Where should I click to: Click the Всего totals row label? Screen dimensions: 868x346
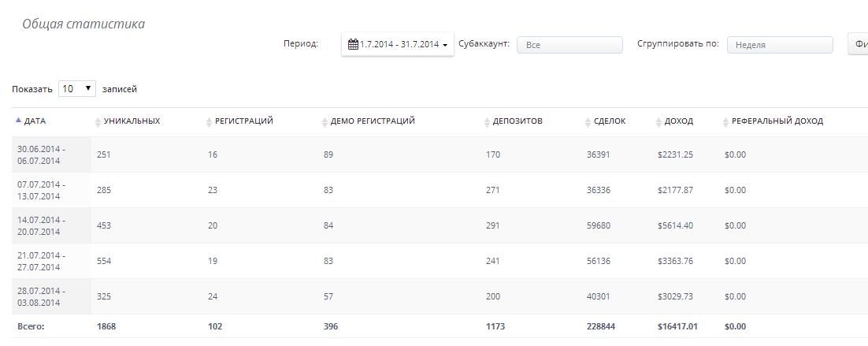(32, 326)
